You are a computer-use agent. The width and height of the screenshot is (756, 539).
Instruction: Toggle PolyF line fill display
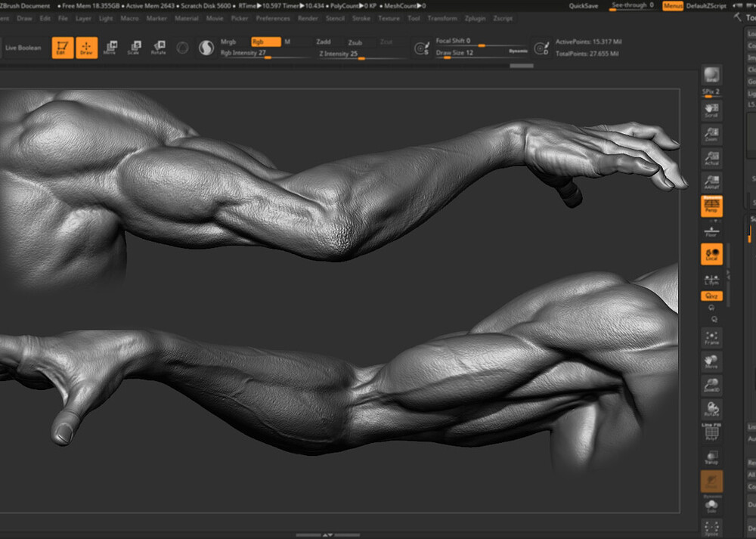(x=711, y=432)
